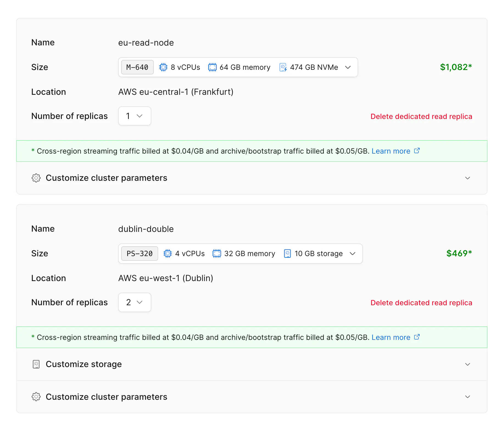Open the eu-read-node replica count dropdown
Viewport: 504px width, 430px height.
pyautogui.click(x=135, y=116)
